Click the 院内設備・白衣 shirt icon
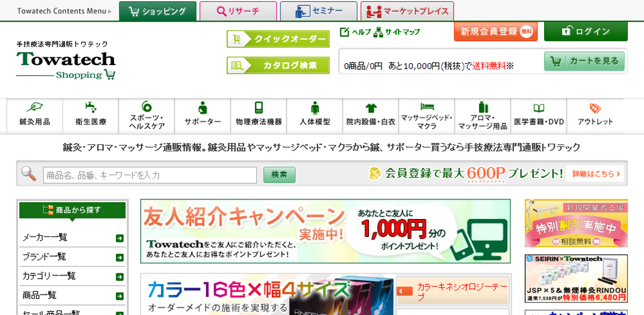Viewport: 644px width, 315px height. pyautogui.click(x=371, y=107)
